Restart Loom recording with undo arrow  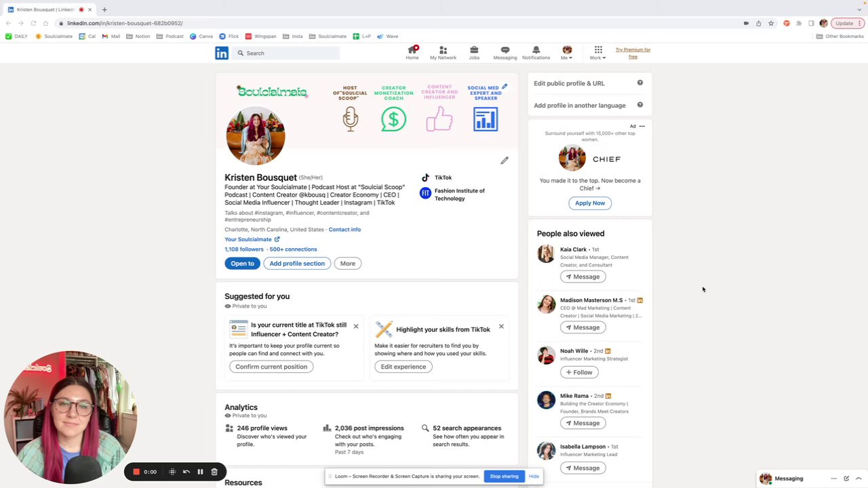[x=186, y=472]
